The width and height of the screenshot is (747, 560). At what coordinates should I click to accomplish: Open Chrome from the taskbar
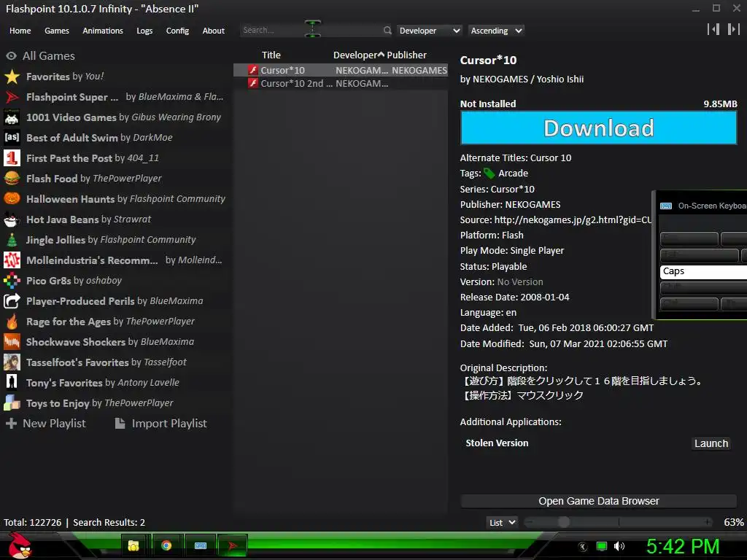(166, 545)
